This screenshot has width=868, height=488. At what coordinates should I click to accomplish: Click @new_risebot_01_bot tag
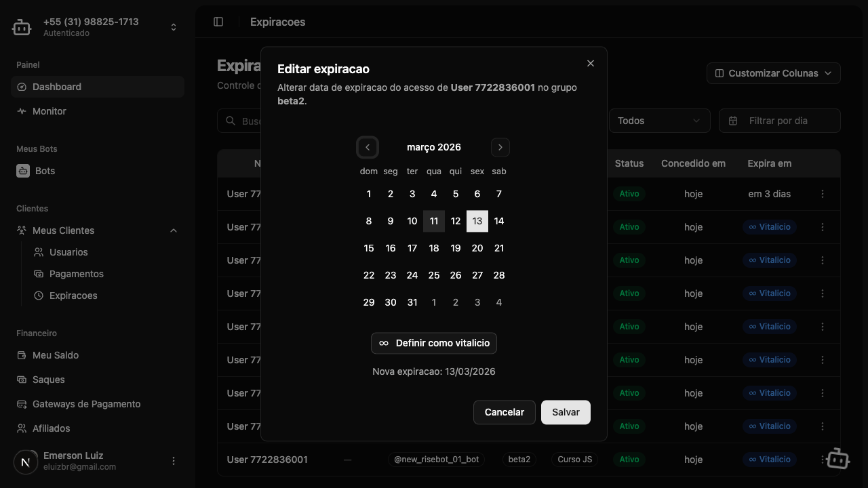click(437, 460)
